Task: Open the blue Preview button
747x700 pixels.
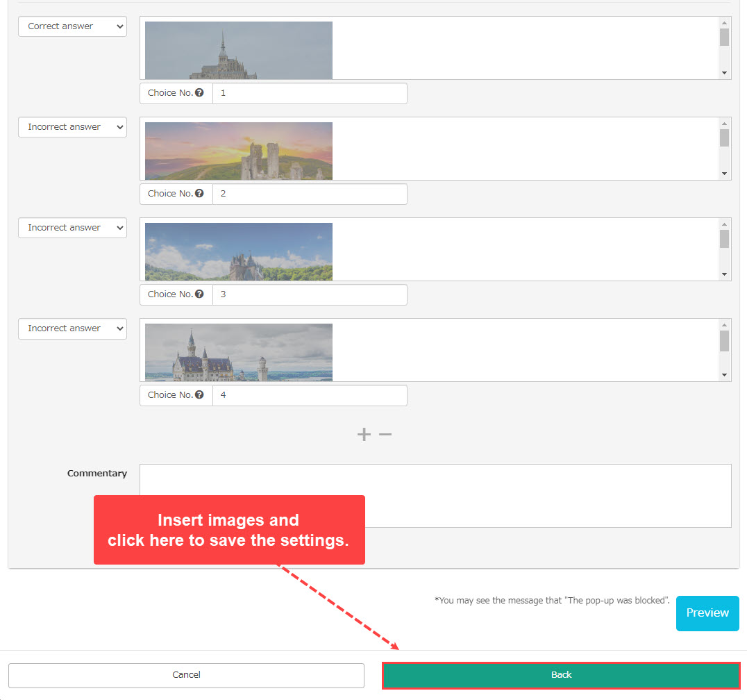Action: coord(707,613)
